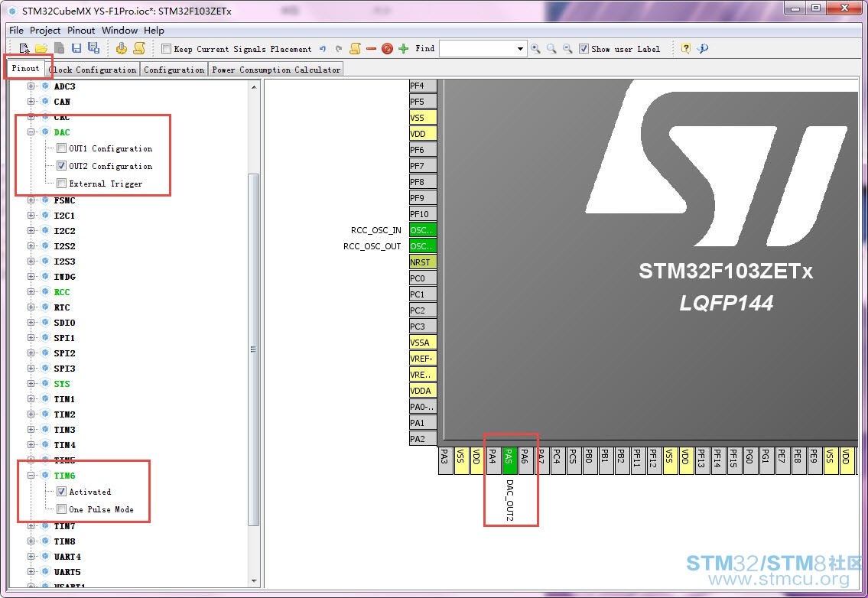
Task: Collapse the TIM6 tree node
Action: pyautogui.click(x=31, y=475)
